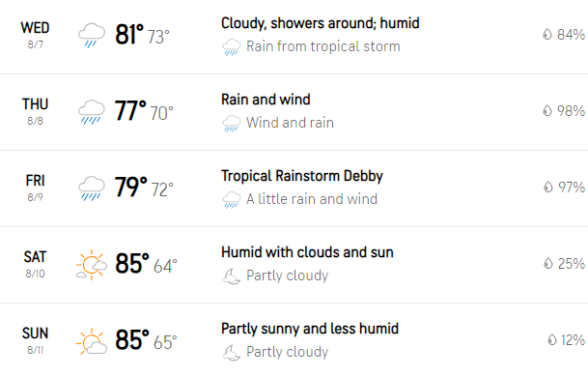Click 'Wind and rain' night description
588x377 pixels.
pos(290,123)
